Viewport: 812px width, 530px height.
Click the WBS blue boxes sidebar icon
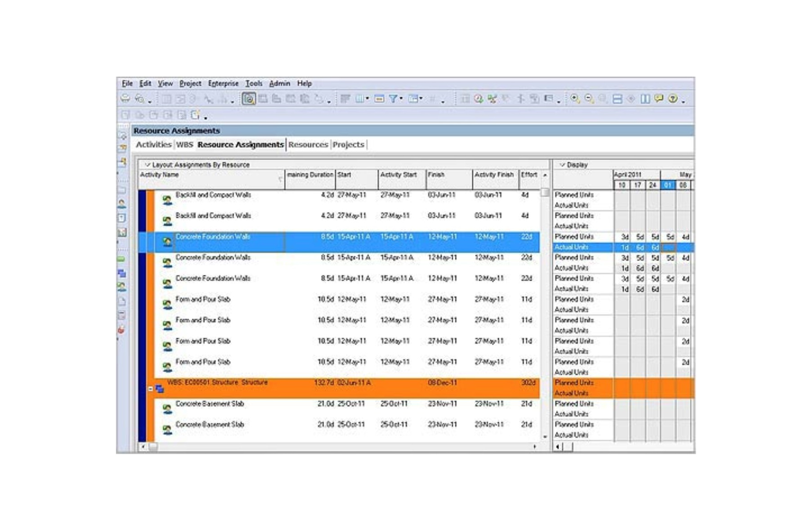click(x=122, y=273)
